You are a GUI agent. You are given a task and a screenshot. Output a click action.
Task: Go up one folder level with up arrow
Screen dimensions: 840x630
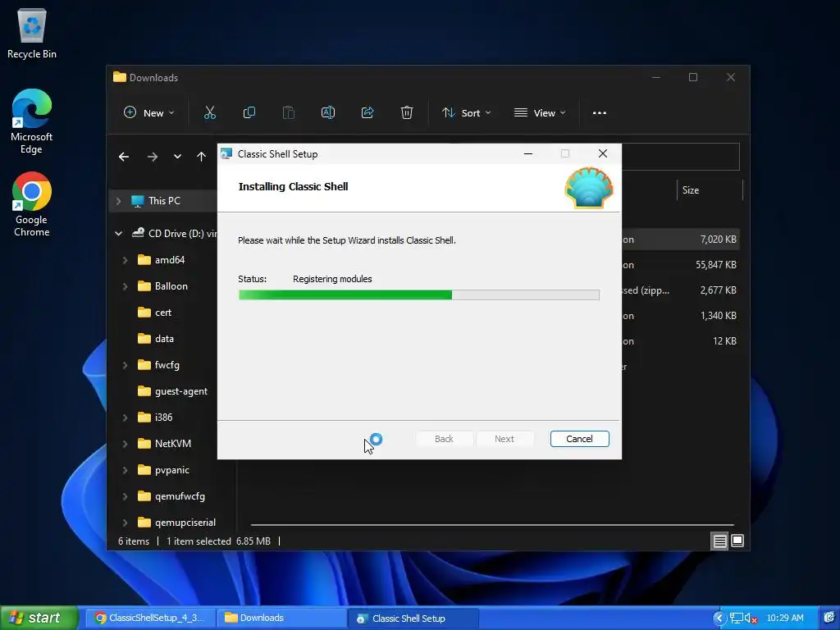[202, 157]
